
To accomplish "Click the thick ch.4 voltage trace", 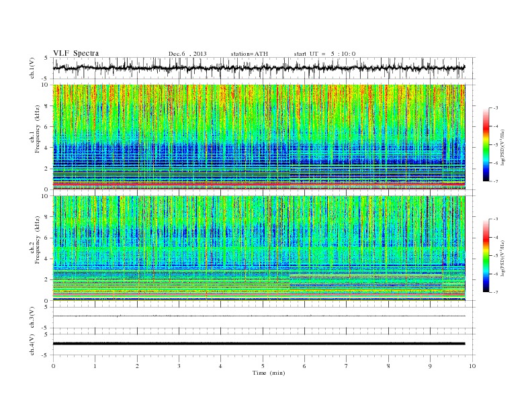I will click(x=259, y=344).
